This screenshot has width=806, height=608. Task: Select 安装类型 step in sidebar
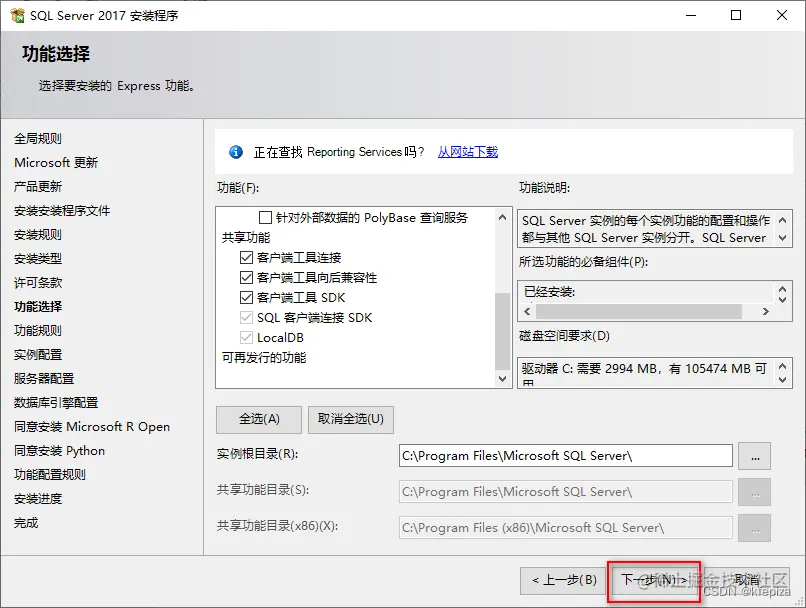click(x=38, y=259)
